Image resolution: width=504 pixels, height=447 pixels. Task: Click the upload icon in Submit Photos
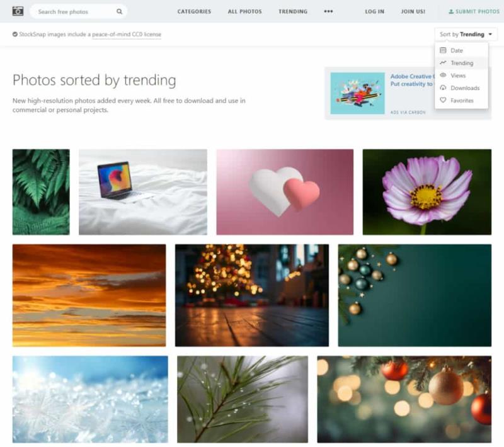point(451,11)
